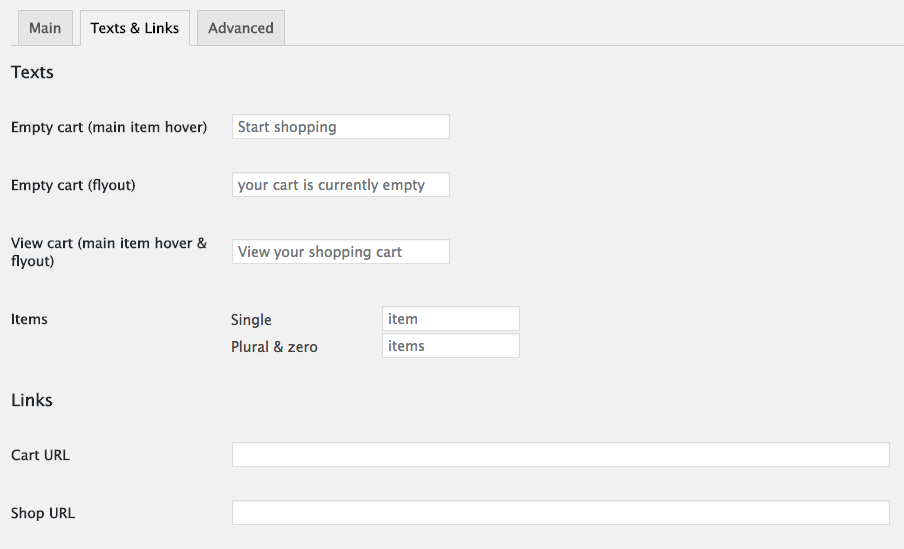Open the Advanced tab
This screenshot has height=549, width=904.
[240, 28]
